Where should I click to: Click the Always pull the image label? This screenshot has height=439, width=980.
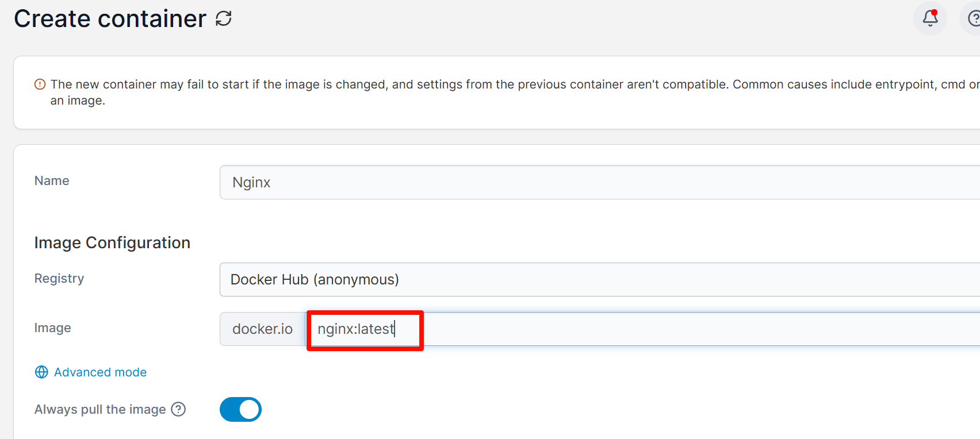(100, 410)
